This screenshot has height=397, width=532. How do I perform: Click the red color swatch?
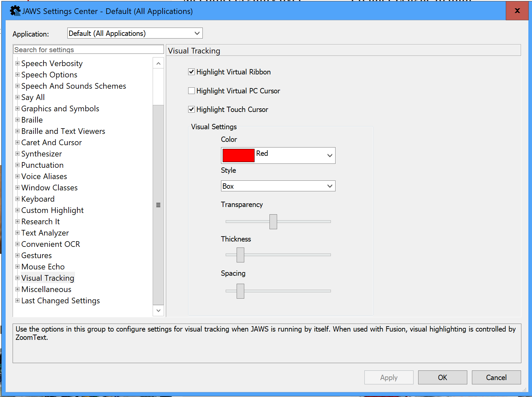coord(238,155)
